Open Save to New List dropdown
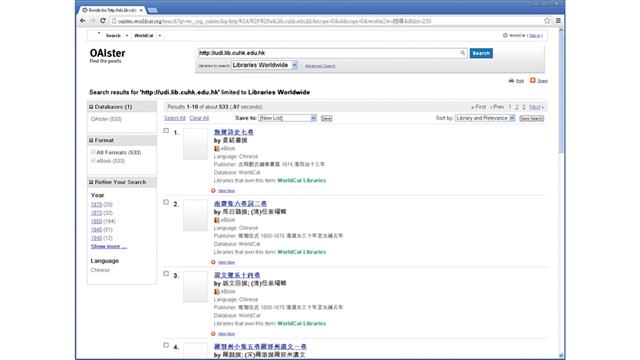Screen dimensions: 640x360 (288, 118)
